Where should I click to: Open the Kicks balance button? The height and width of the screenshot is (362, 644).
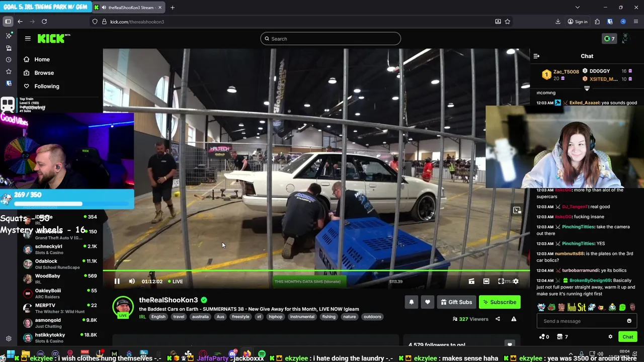609,39
